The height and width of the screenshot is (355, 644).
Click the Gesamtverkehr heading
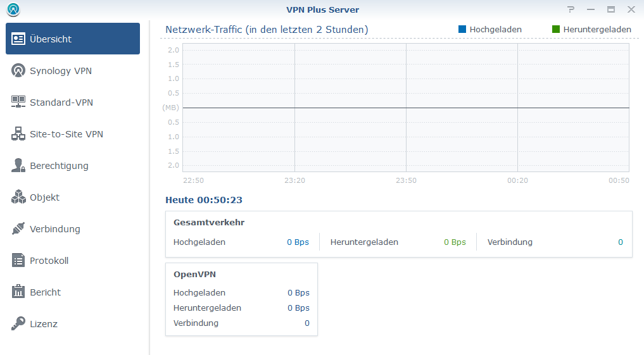coord(208,223)
